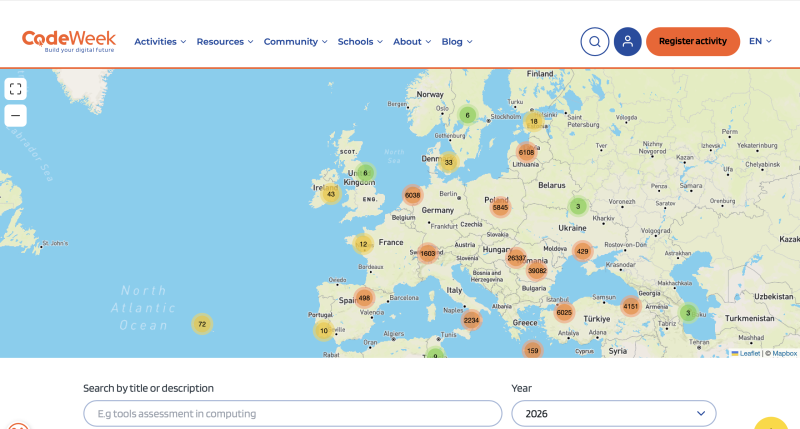Expand the Resources menu

click(225, 42)
